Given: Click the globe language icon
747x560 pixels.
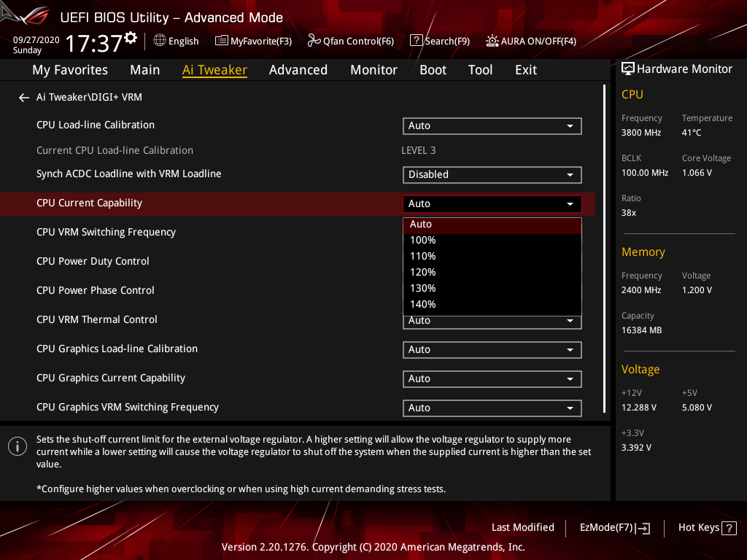Looking at the screenshot, I should (160, 41).
